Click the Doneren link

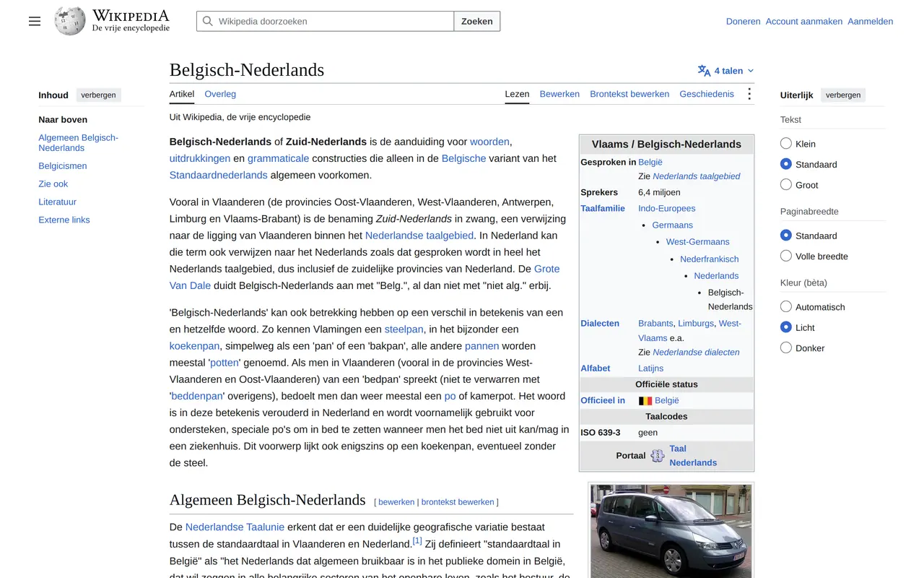[x=743, y=21]
